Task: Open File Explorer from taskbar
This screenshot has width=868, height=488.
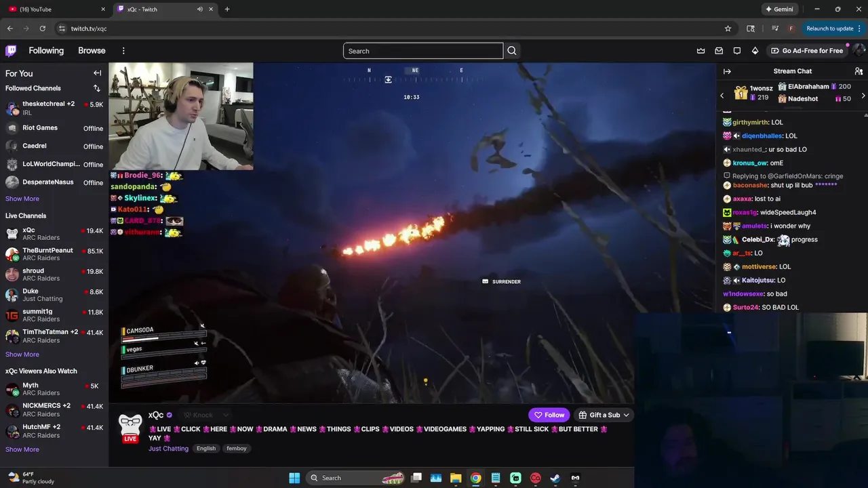Action: tap(456, 478)
